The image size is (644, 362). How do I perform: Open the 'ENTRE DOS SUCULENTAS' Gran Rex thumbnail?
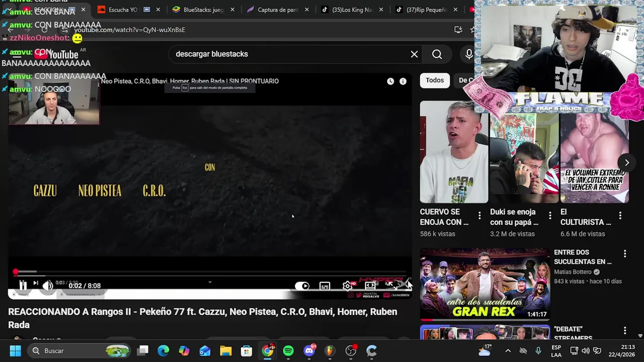pos(485,284)
